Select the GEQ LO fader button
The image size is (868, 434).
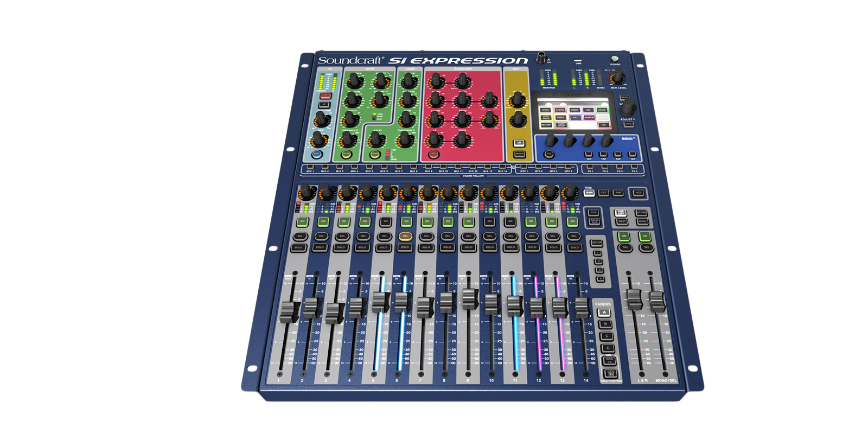click(611, 374)
